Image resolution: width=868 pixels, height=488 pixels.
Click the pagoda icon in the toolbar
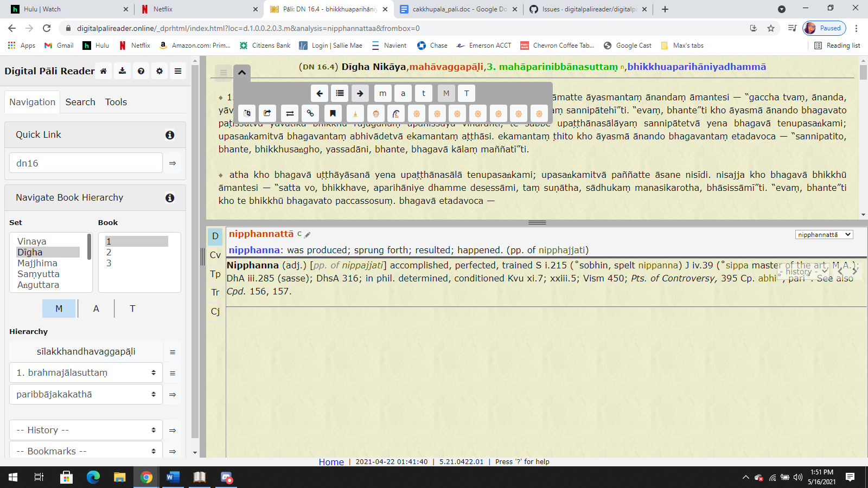pyautogui.click(x=355, y=113)
